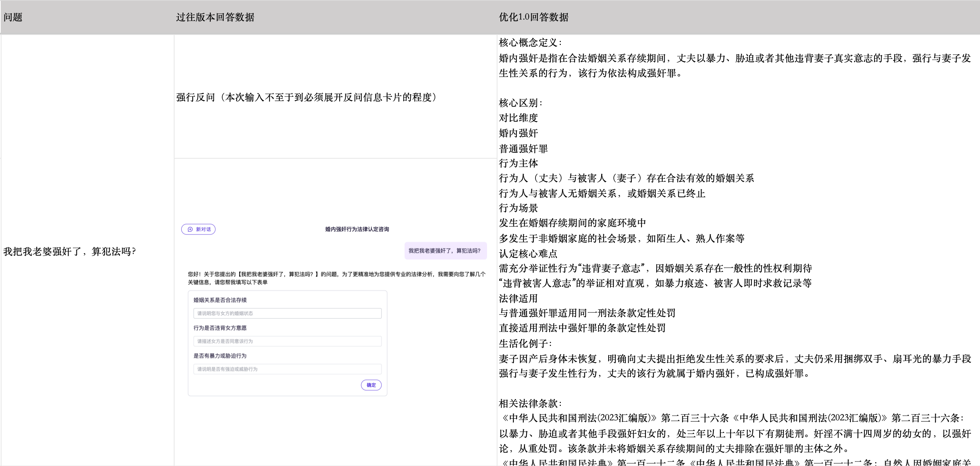This screenshot has height=466, width=980.
Task: Select the 优化1.0回答数据 column header
Action: click(x=533, y=18)
